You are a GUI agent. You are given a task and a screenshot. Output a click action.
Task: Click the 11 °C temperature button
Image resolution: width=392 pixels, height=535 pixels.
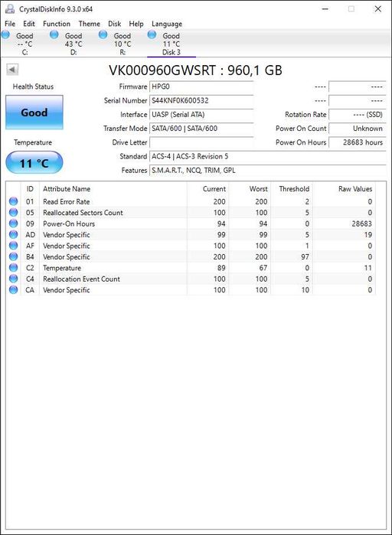coord(34,163)
